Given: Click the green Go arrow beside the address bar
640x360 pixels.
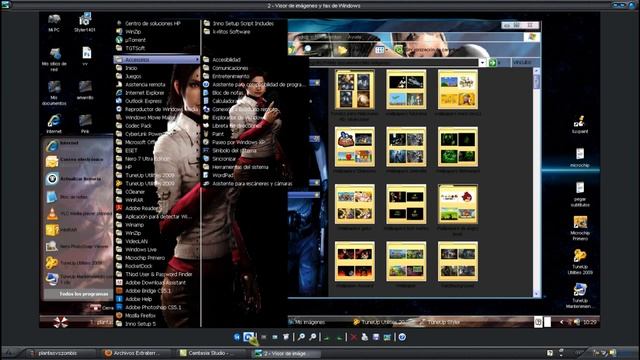Looking at the screenshot, I should [x=493, y=62].
